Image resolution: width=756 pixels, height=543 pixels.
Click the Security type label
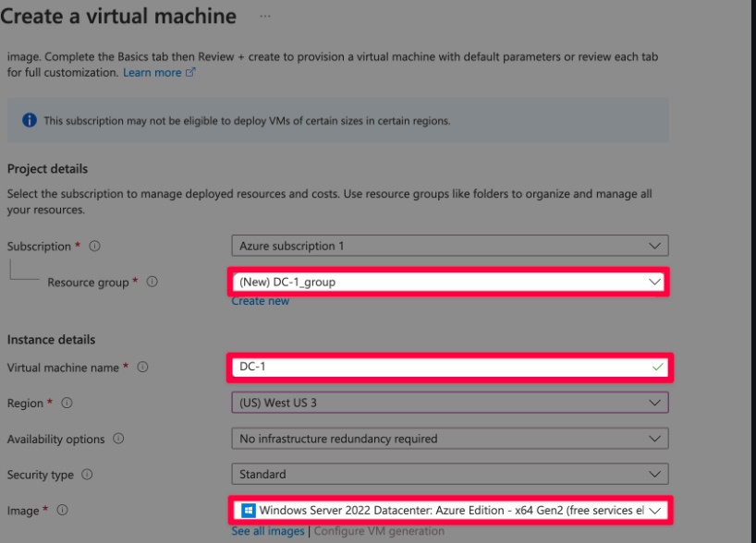[41, 475]
